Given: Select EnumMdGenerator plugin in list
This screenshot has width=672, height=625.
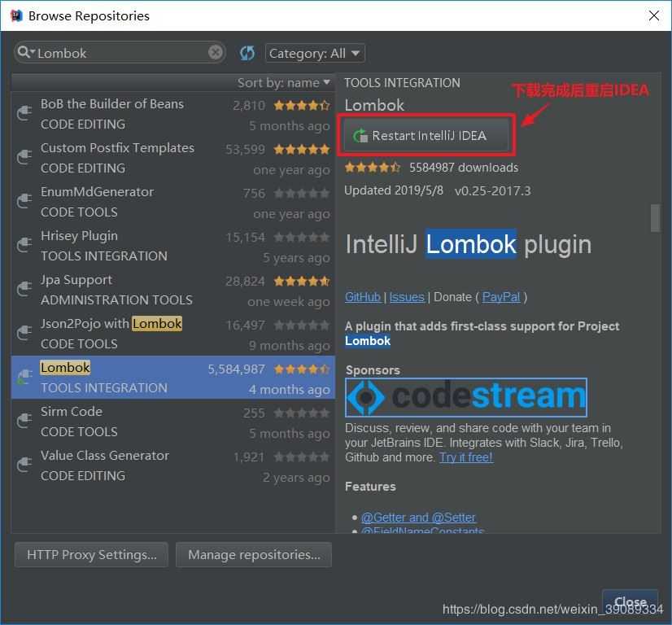Looking at the screenshot, I should 172,202.
